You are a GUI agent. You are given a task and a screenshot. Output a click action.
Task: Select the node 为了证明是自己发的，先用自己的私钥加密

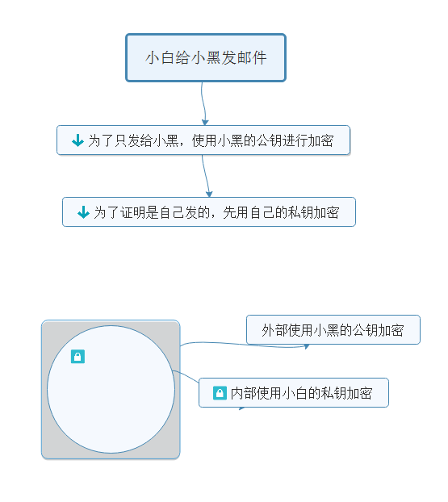pyautogui.click(x=209, y=212)
